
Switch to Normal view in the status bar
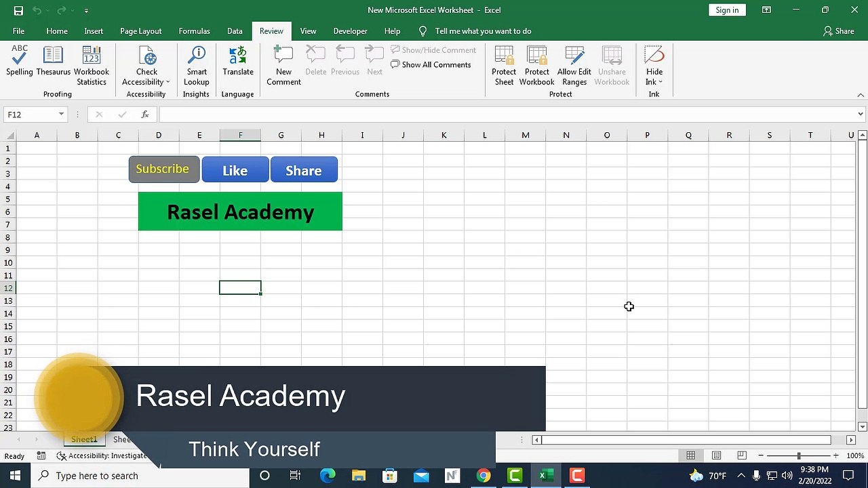[x=690, y=455]
